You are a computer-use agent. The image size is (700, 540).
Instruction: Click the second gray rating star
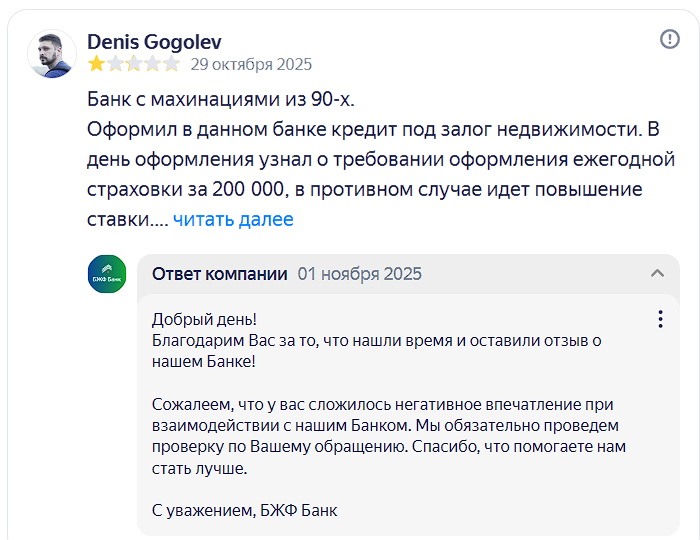(116, 64)
